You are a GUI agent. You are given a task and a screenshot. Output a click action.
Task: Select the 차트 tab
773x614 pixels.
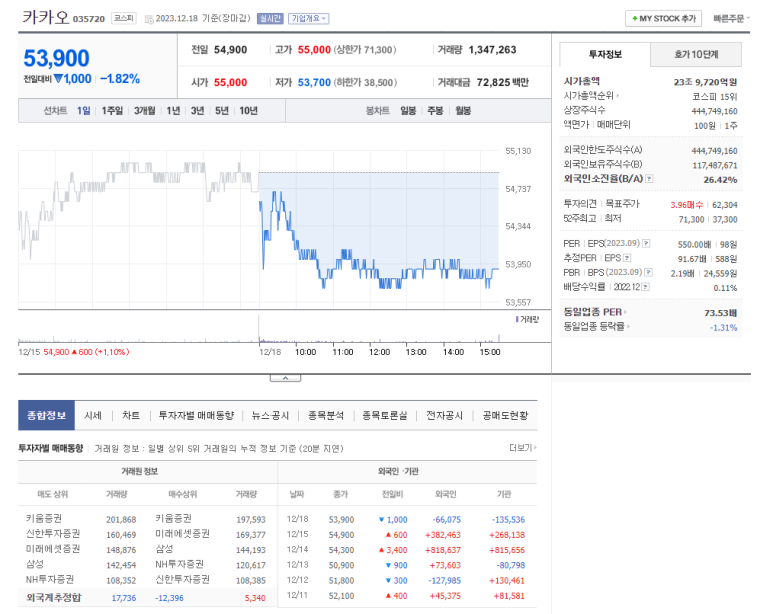(x=131, y=415)
